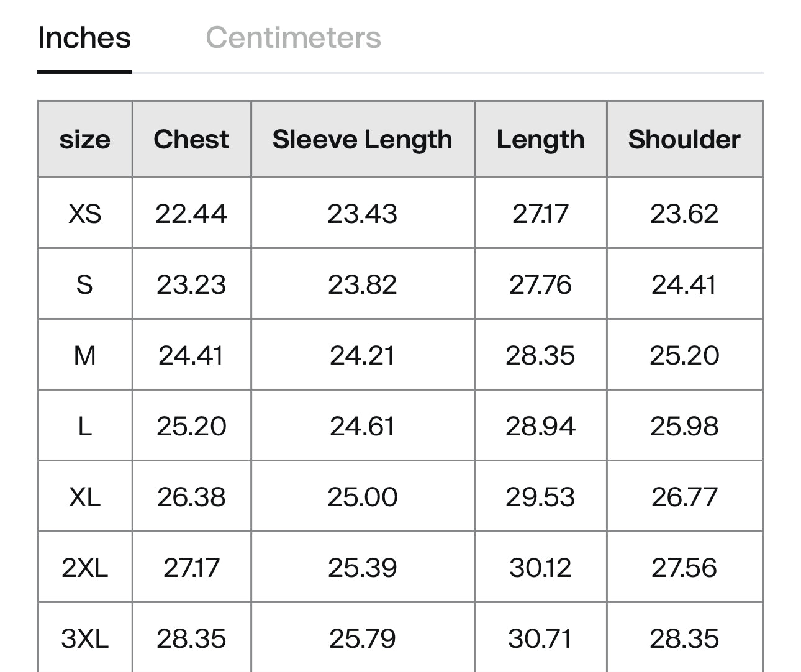Click the 3XL length value 30.71

tap(540, 638)
